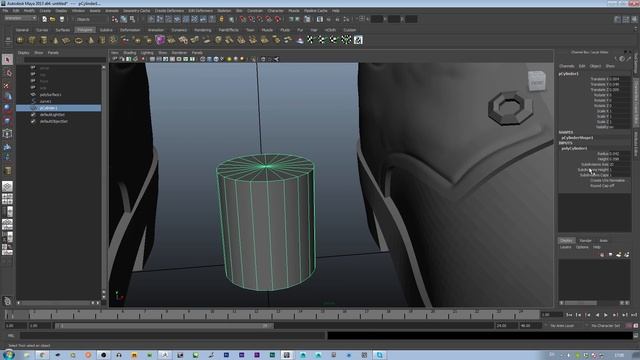This screenshot has height=360, width=640.
Task: Toggle snap to curves icon
Action: click(251, 19)
